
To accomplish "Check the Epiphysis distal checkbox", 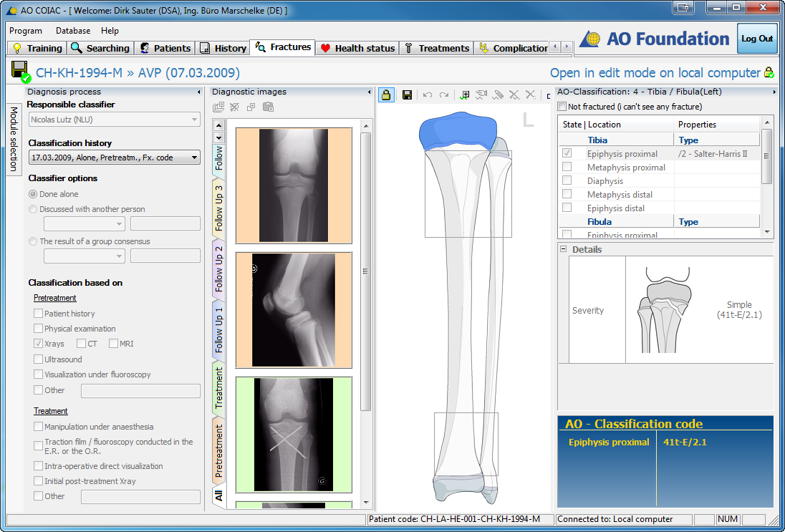I will coord(567,208).
